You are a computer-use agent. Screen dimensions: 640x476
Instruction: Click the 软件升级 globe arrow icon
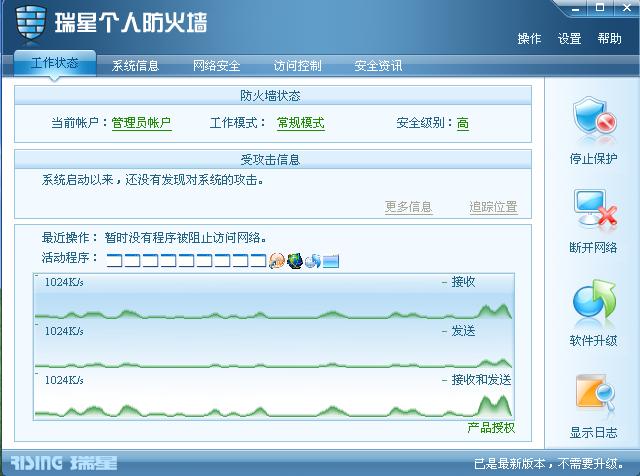(594, 300)
